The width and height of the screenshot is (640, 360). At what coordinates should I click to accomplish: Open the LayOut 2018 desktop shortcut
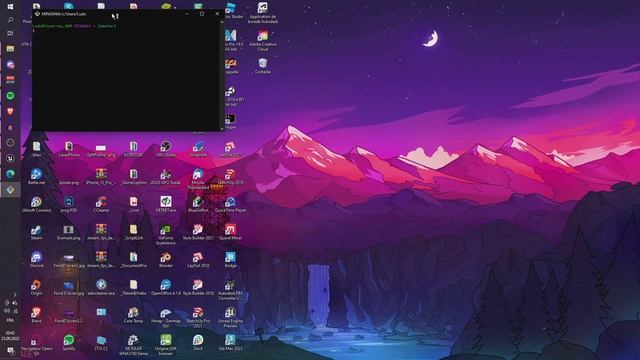pyautogui.click(x=198, y=260)
